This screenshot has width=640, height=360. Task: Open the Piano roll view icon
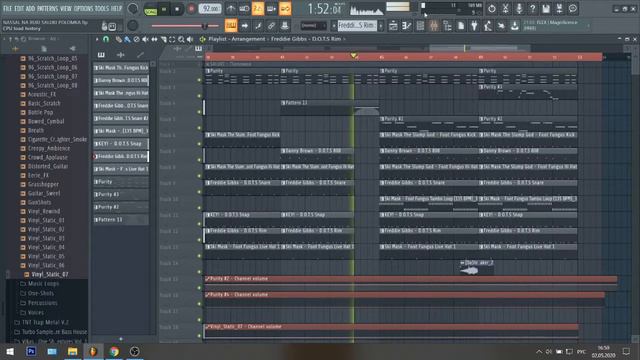click(407, 26)
